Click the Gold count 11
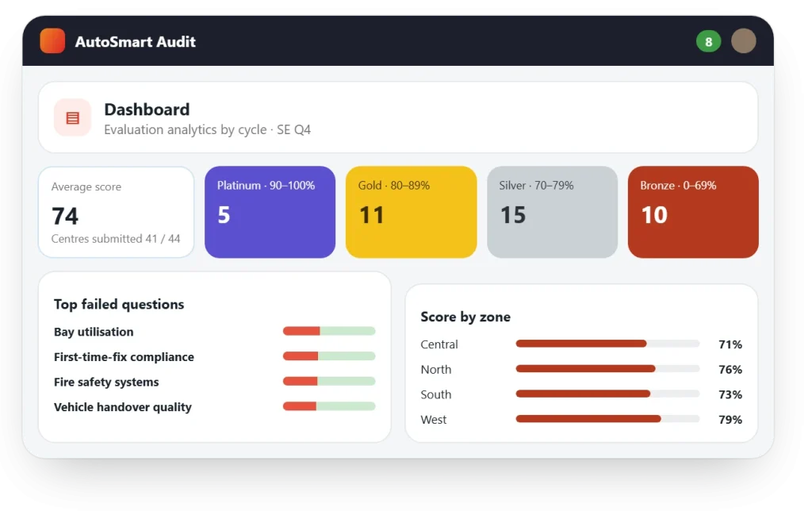812x519 pixels. pos(372,215)
